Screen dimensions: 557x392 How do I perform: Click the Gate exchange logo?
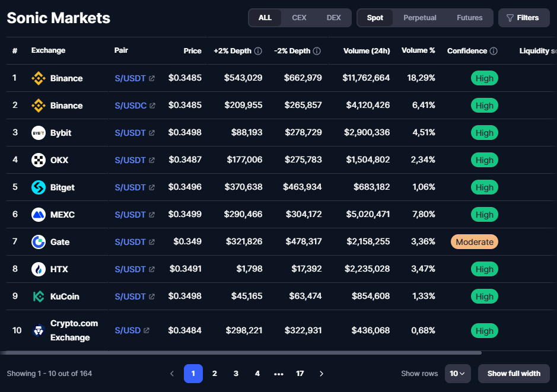[x=39, y=242]
